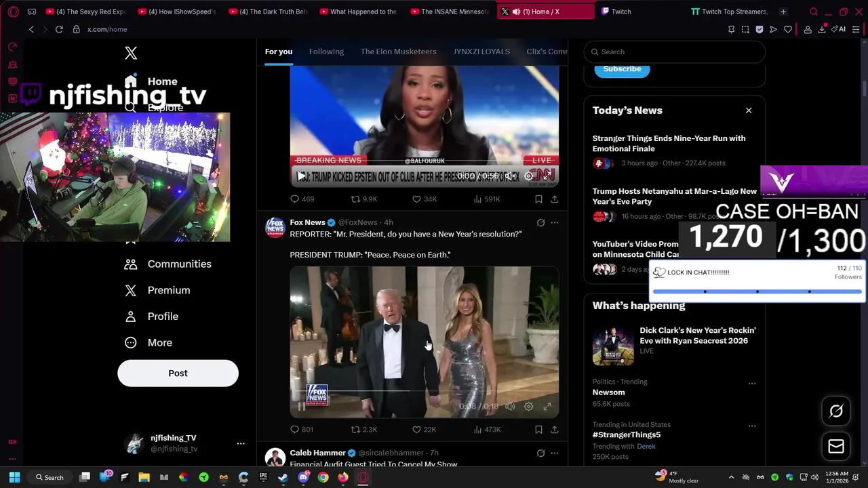The width and height of the screenshot is (868, 488).
Task: Open The Elon Musketeers tab
Action: [398, 52]
